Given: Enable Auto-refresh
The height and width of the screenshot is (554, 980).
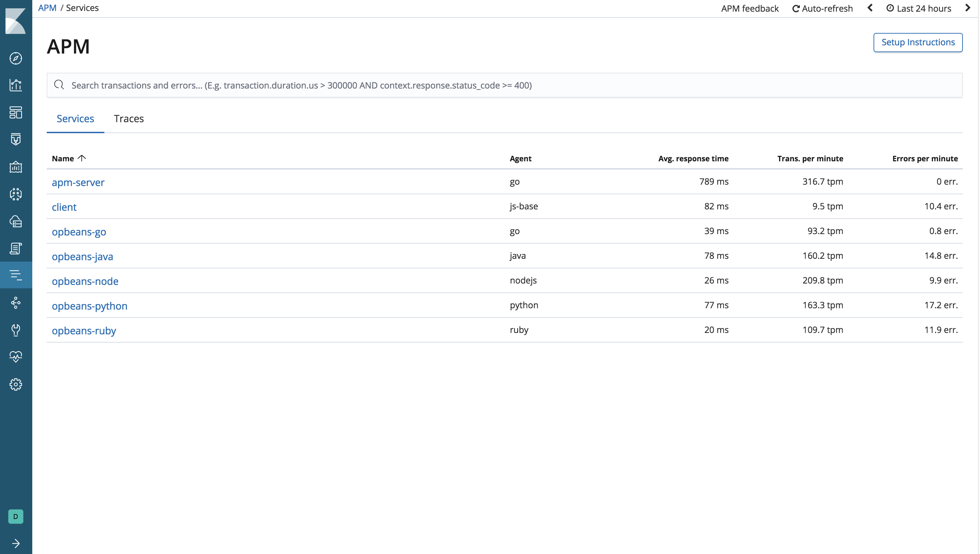Looking at the screenshot, I should click(x=822, y=8).
